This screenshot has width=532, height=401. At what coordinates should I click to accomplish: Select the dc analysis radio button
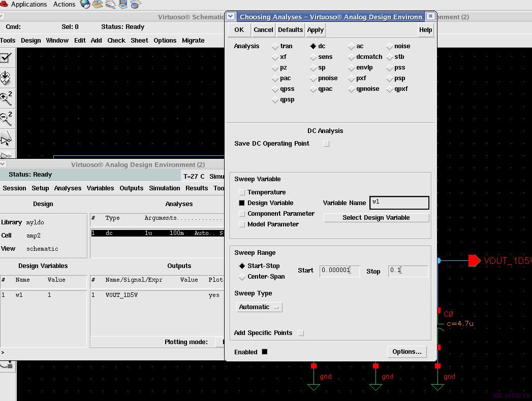pyautogui.click(x=313, y=46)
